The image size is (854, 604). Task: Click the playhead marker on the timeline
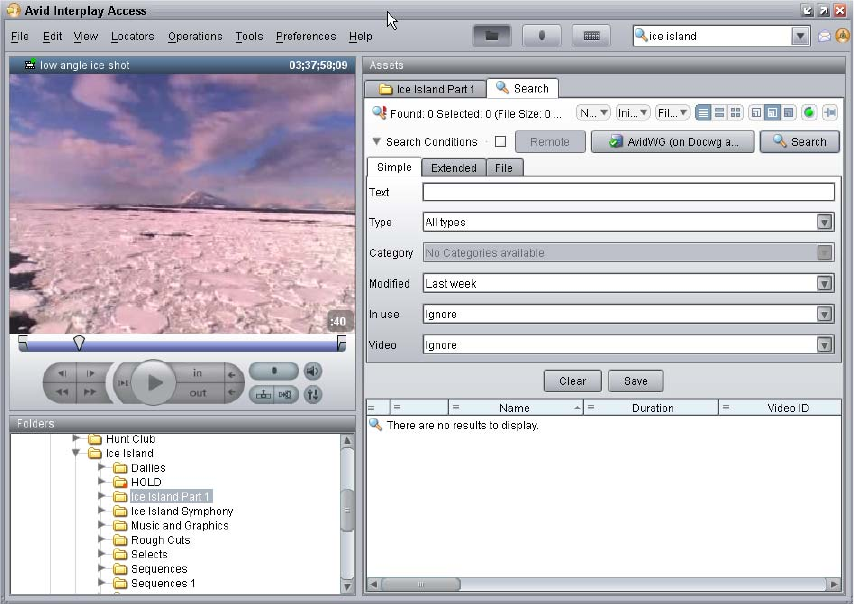pyautogui.click(x=79, y=343)
